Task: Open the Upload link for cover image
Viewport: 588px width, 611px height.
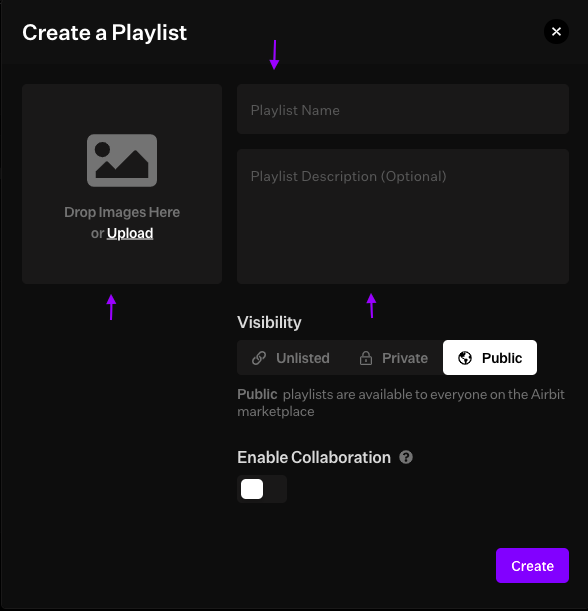Action: pos(130,233)
